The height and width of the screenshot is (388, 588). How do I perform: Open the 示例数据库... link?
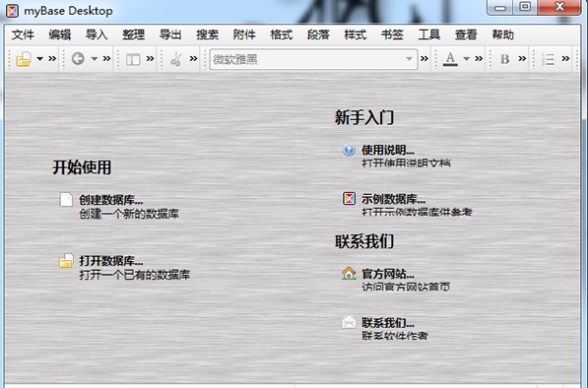(x=393, y=199)
